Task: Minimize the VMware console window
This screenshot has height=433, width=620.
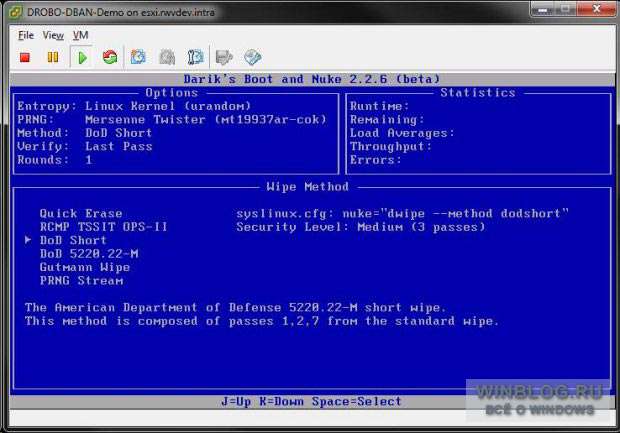Action: (543, 9)
